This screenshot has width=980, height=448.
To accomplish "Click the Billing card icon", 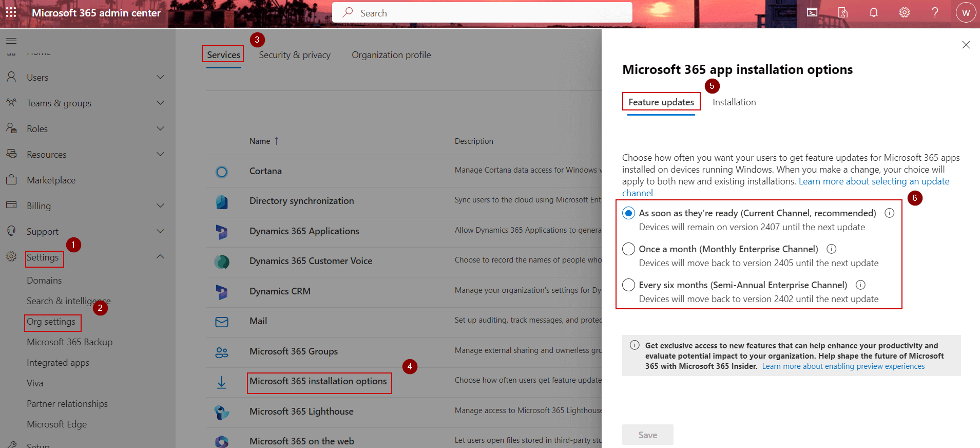I will point(11,205).
